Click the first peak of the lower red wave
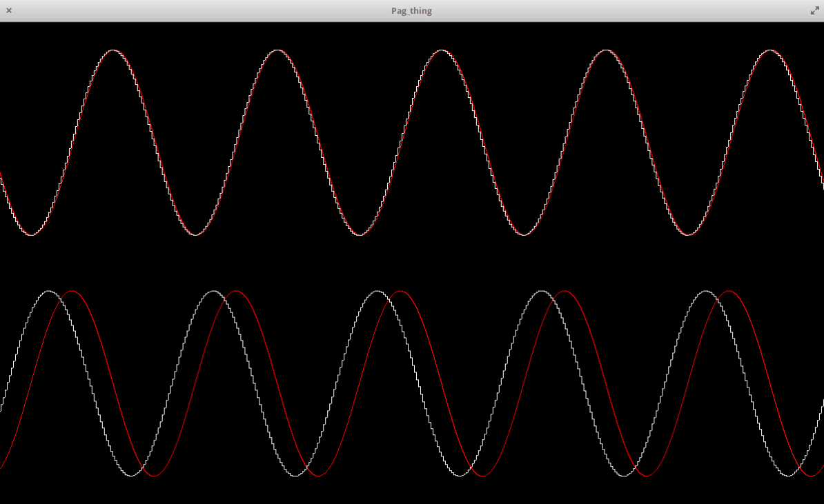Viewport: 824px width, 504px height. [72, 291]
